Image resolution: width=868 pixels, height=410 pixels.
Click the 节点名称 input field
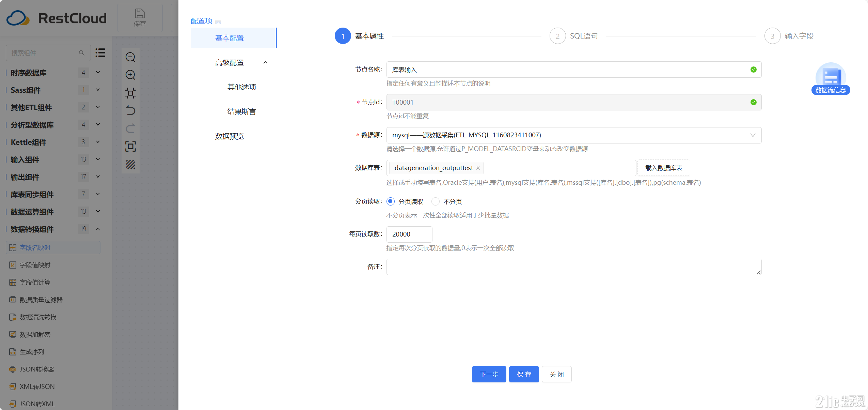[x=574, y=70]
